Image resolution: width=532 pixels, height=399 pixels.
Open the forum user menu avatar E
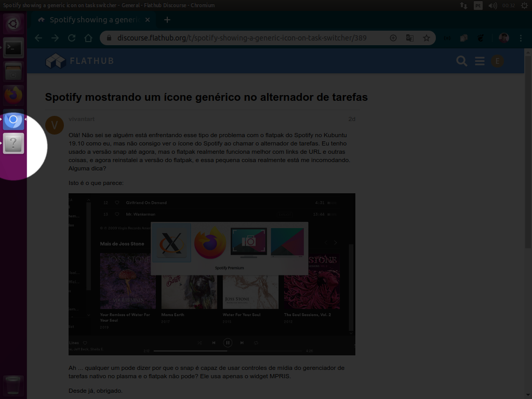coord(497,61)
